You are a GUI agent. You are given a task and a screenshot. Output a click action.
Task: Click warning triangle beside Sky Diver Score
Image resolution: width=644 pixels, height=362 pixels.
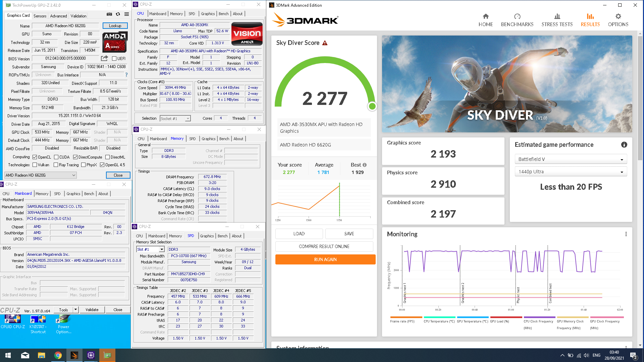tap(325, 43)
